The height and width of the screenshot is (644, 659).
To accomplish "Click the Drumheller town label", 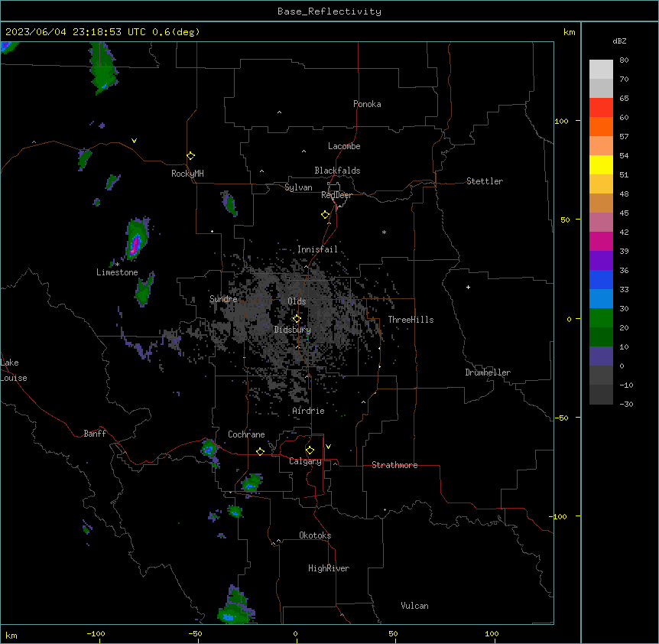I will (488, 372).
